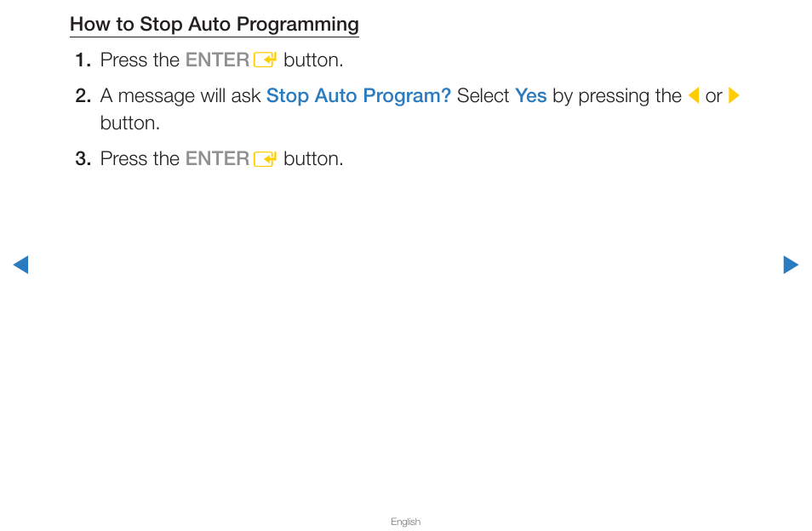Click the yellow left arrow icon in step 2
Image resolution: width=812 pixels, height=531 pixels.
point(694,96)
